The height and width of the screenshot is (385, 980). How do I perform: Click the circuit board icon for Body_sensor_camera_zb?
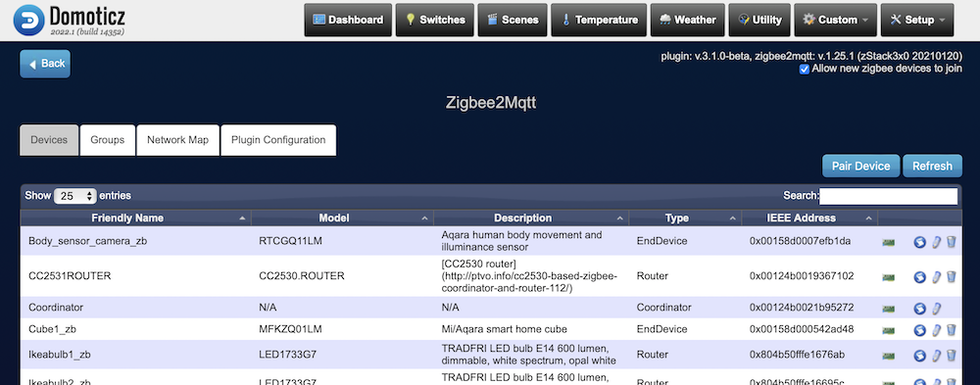point(888,242)
